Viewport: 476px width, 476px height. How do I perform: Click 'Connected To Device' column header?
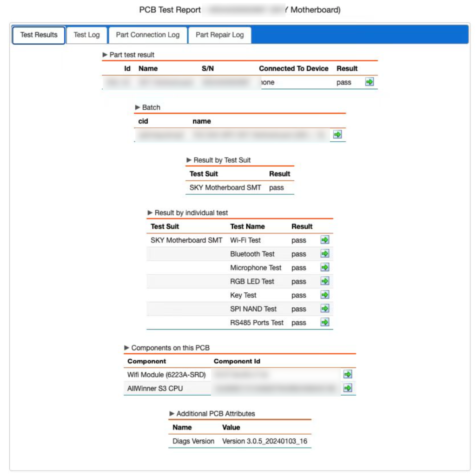tap(294, 68)
